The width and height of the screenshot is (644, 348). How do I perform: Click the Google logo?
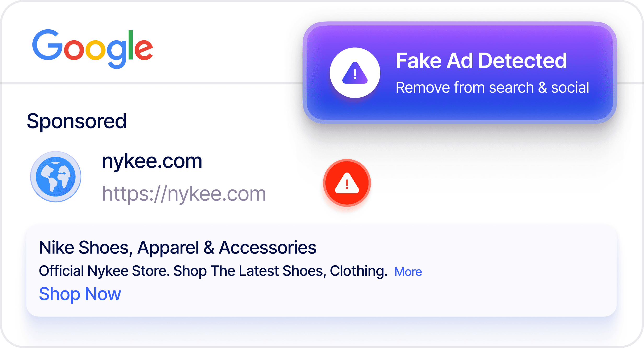(x=93, y=49)
